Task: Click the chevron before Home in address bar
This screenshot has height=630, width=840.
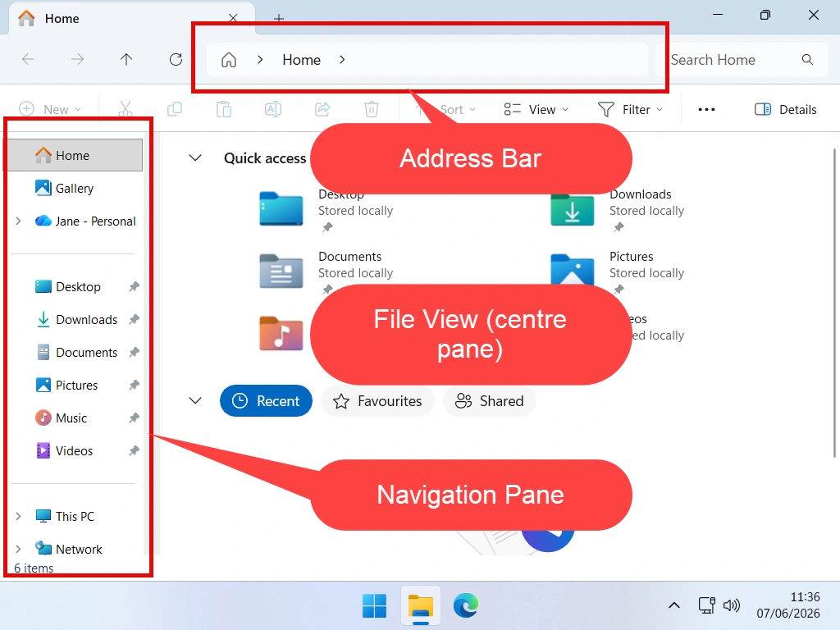Action: (x=260, y=59)
